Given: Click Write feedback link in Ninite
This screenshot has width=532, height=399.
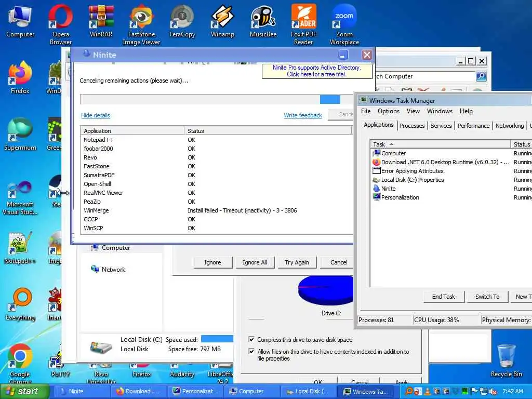Looking at the screenshot, I should 303,115.
